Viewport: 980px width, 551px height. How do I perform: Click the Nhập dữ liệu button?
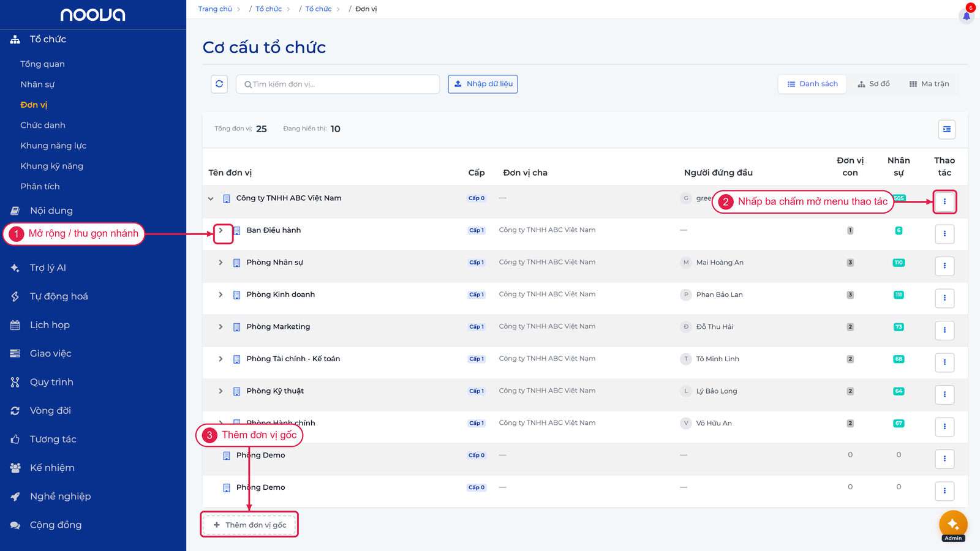[x=483, y=84]
